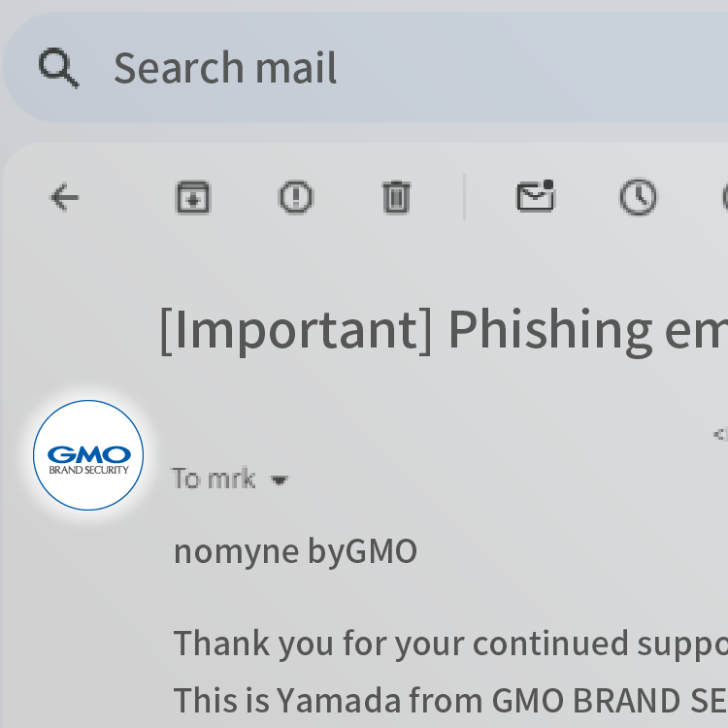Viewport: 728px width, 728px height.
Task: Open the GMO Brand Security sender avatar
Action: [88, 455]
